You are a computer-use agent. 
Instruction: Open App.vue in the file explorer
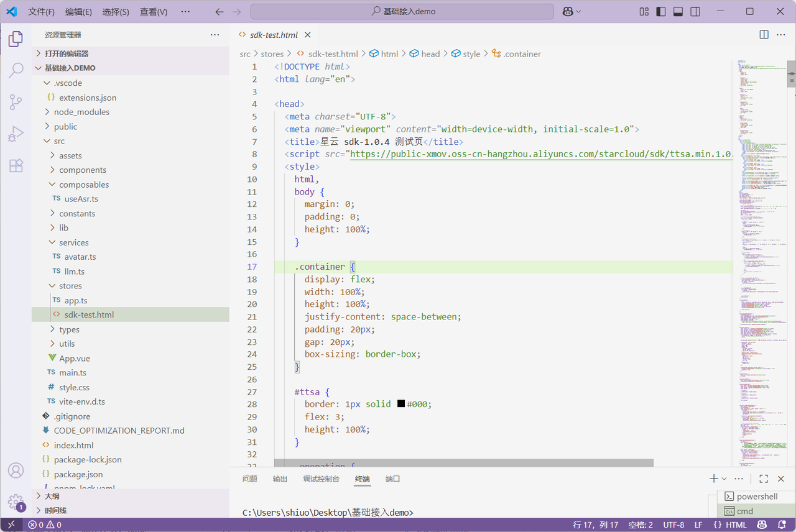(75, 359)
